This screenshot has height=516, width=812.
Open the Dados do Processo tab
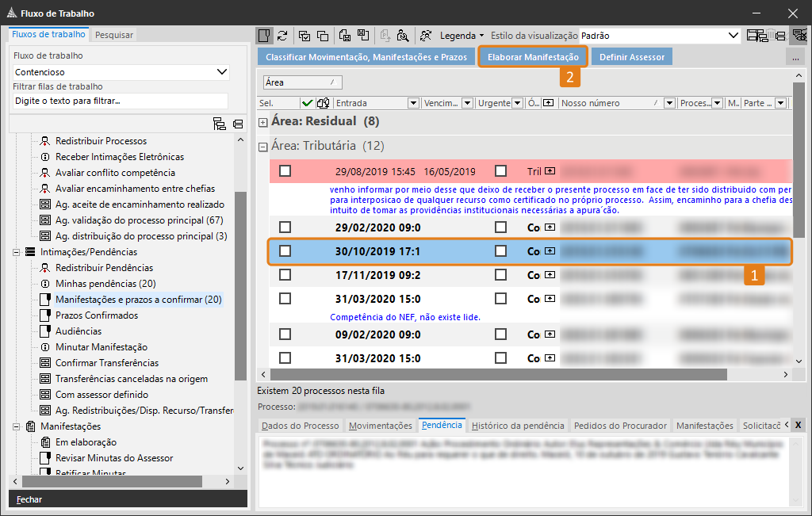(301, 426)
